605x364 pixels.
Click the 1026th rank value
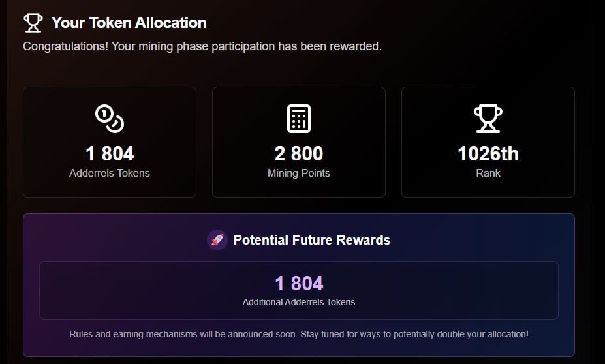click(488, 153)
